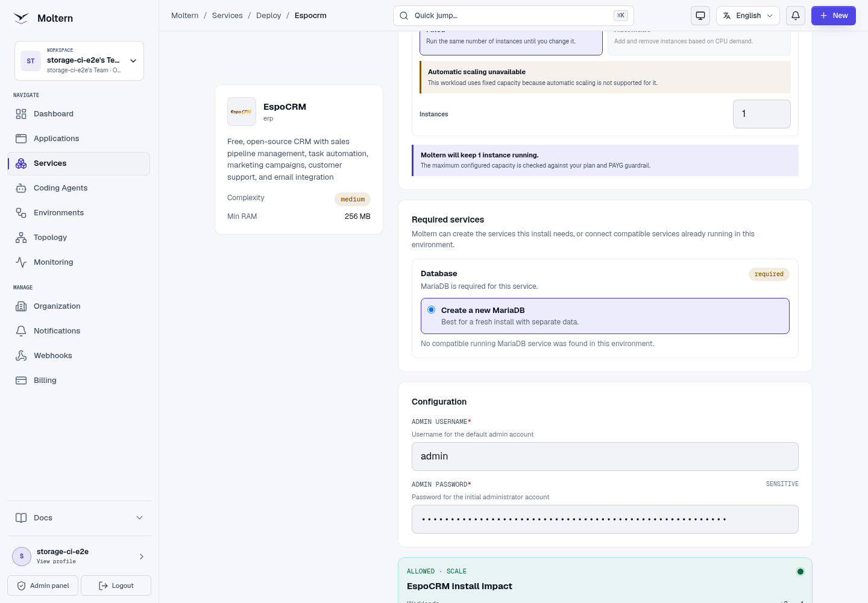Screen dimensions: 868x603
Task: Click the Logout button
Action: (116, 586)
